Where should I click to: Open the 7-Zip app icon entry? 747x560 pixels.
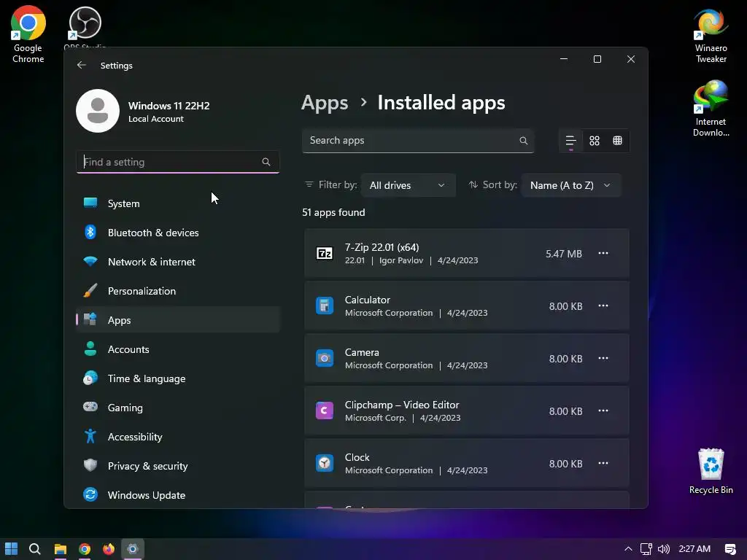(x=325, y=253)
